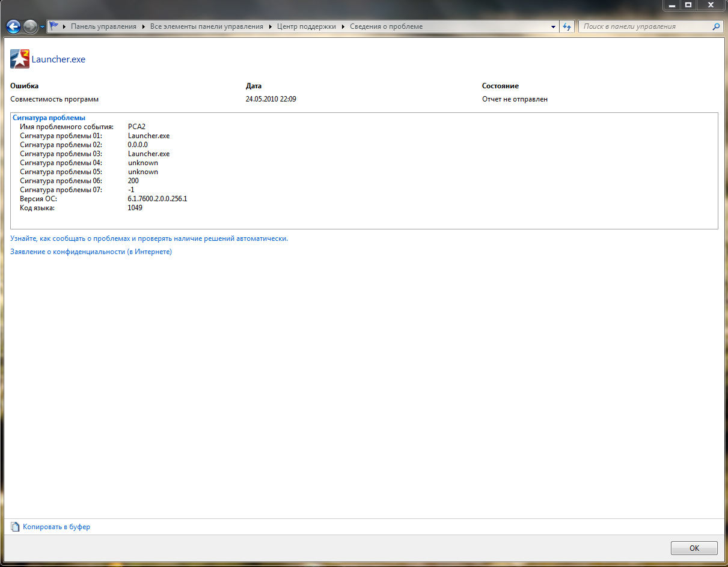Image resolution: width=728 pixels, height=567 pixels.
Task: Select signature 06 value 200
Action: (133, 181)
